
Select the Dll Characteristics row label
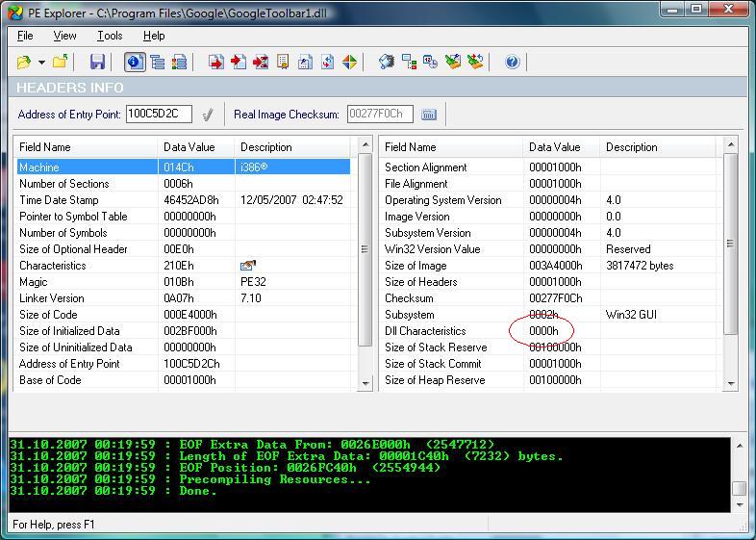(425, 331)
